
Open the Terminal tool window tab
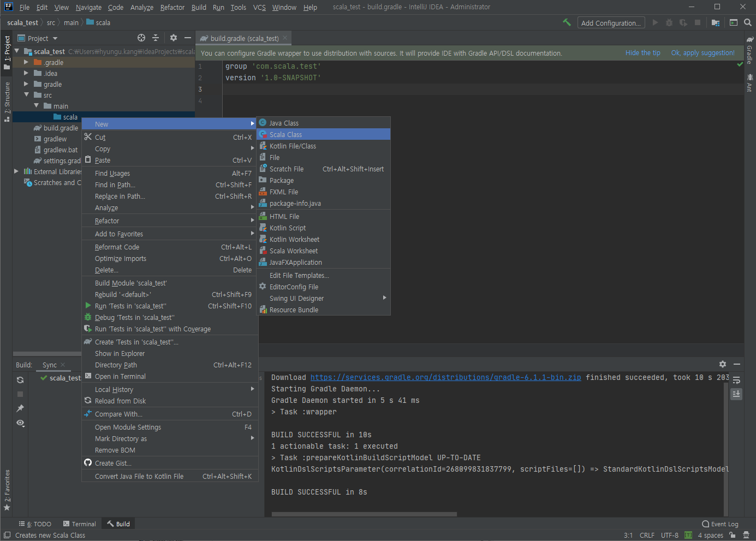[x=80, y=524]
